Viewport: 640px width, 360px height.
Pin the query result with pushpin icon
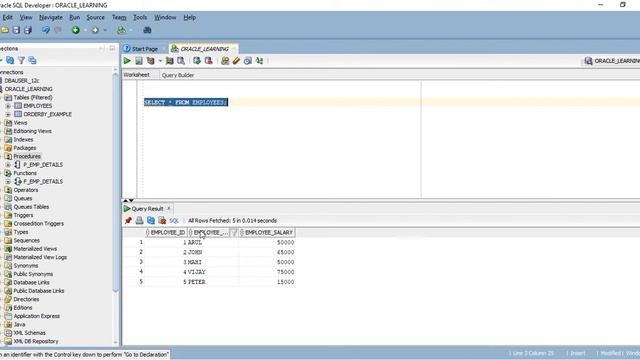128,220
